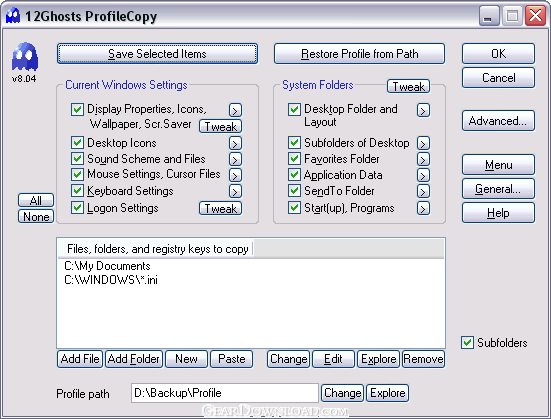Click the Profile path input field

tap(225, 393)
